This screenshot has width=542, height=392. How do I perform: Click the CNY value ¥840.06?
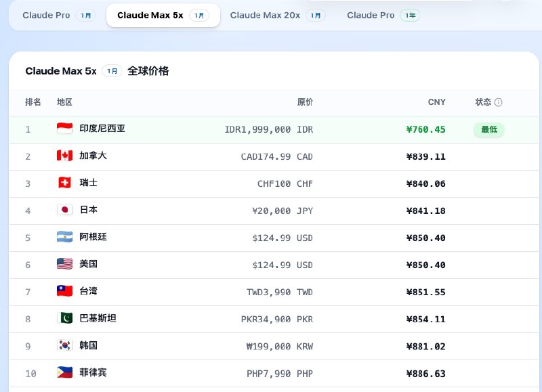point(426,183)
